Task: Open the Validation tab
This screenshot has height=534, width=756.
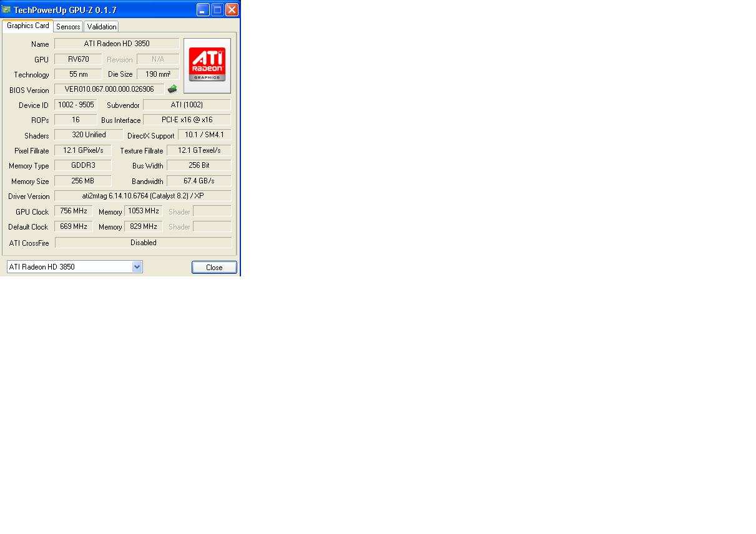Action: 101,26
